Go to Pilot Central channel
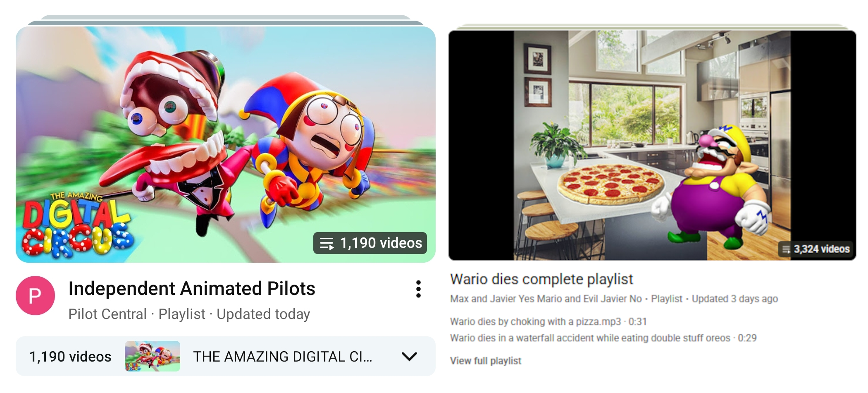 [x=107, y=314]
